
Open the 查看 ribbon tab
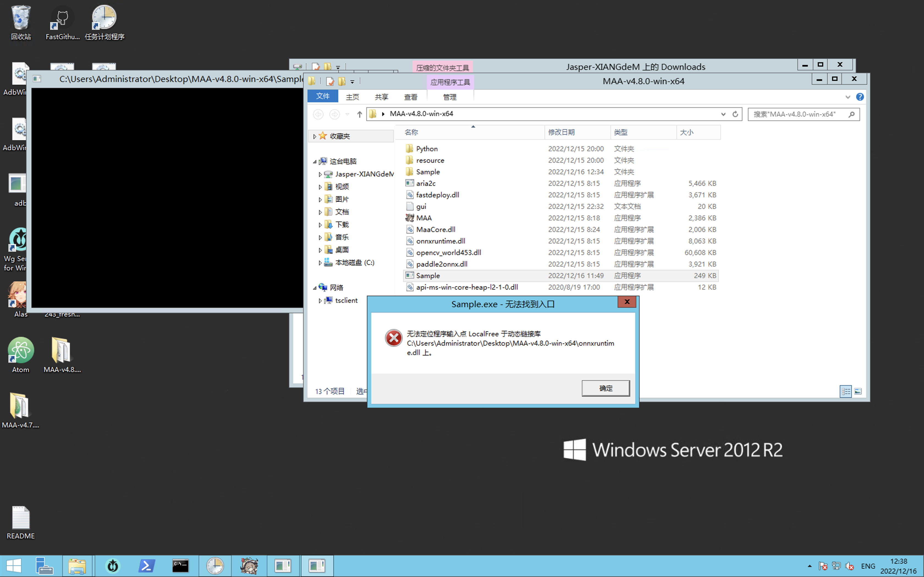click(x=411, y=97)
